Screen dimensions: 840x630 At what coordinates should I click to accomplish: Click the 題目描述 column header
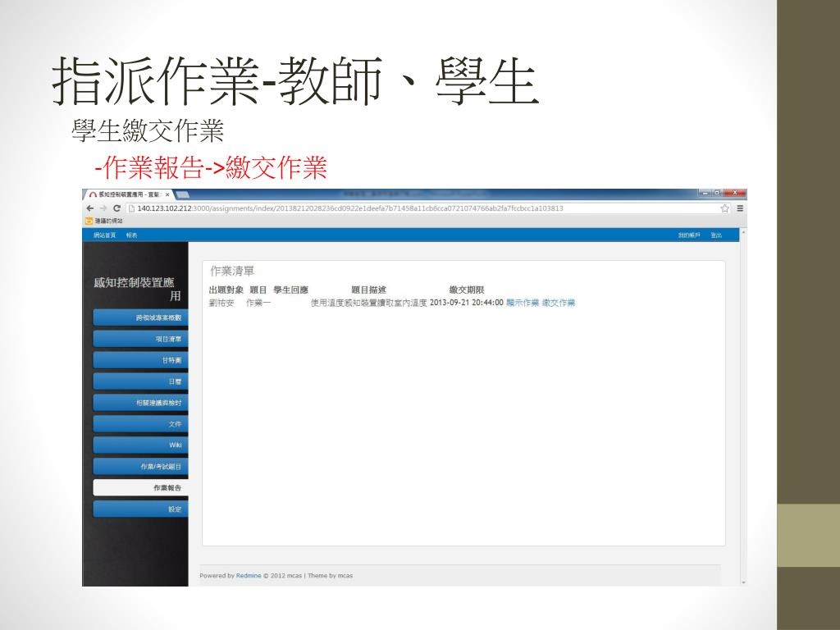pyautogui.click(x=368, y=290)
